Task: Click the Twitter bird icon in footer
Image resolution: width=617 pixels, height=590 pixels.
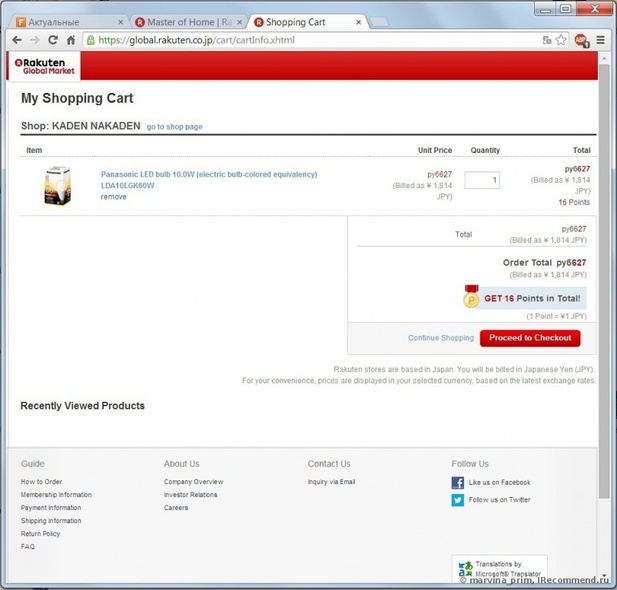Action: (x=458, y=500)
